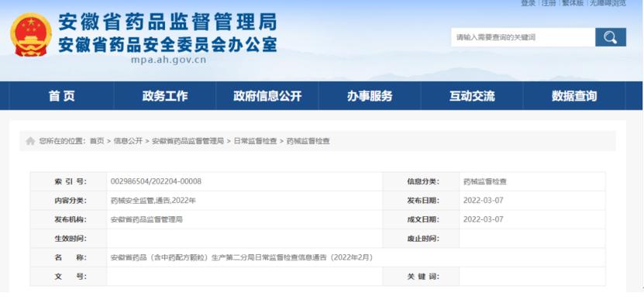Open the 办事服务 navigation tab
The width and height of the screenshot is (644, 300).
pyautogui.click(x=370, y=96)
